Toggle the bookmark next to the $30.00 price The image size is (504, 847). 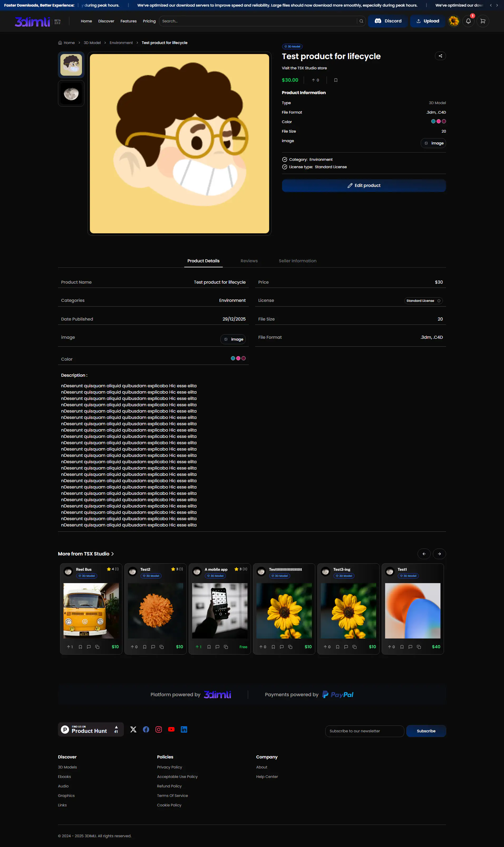click(336, 80)
